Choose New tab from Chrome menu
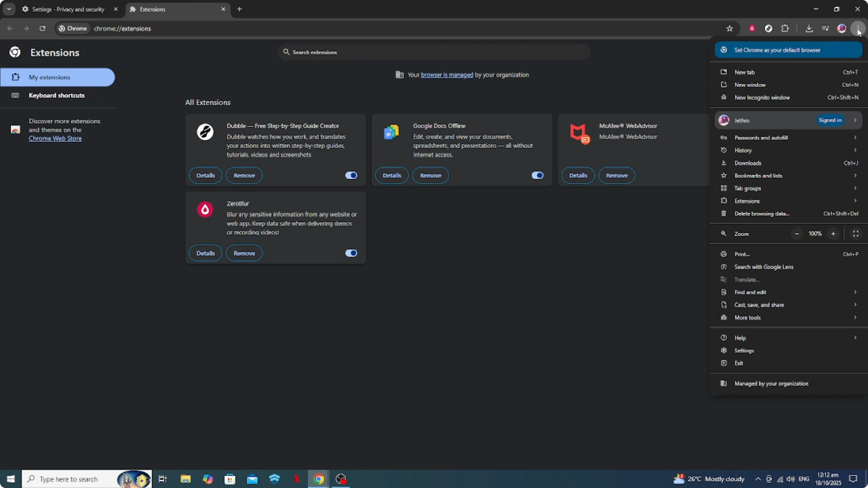 tap(789, 72)
